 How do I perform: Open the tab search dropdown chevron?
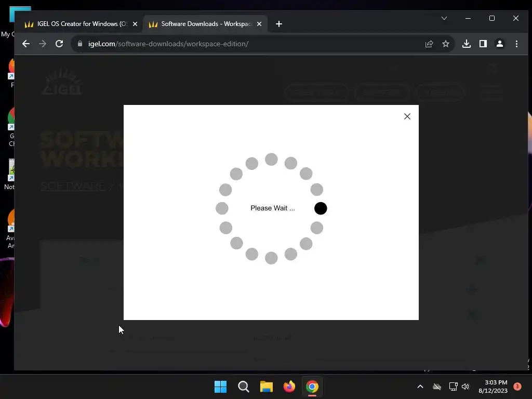coord(444,18)
